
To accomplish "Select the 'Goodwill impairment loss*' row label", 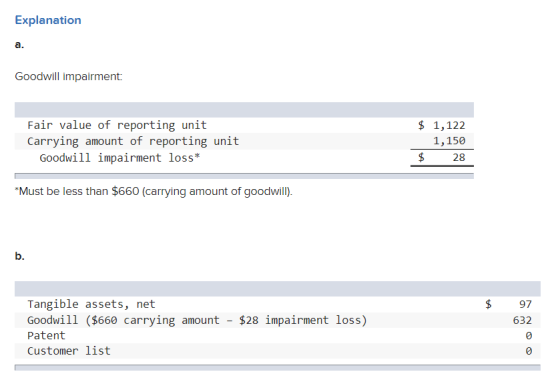I will pos(120,158).
